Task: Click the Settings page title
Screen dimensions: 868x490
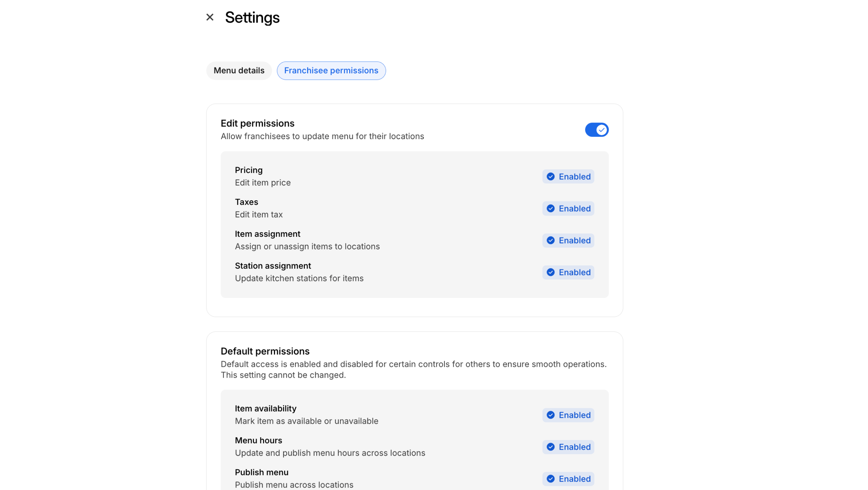Action: [252, 18]
